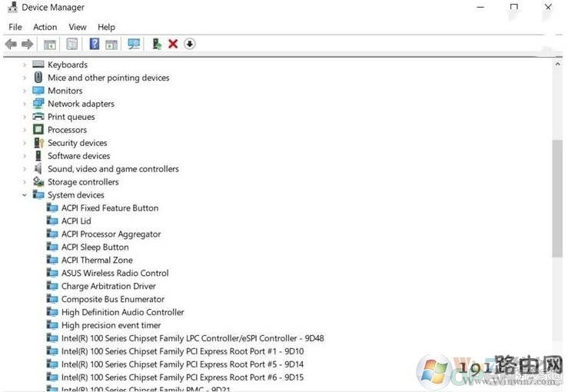Image resolution: width=568 pixels, height=392 pixels.
Task: Click the icon beside ACPI Lid
Action: [x=52, y=221]
